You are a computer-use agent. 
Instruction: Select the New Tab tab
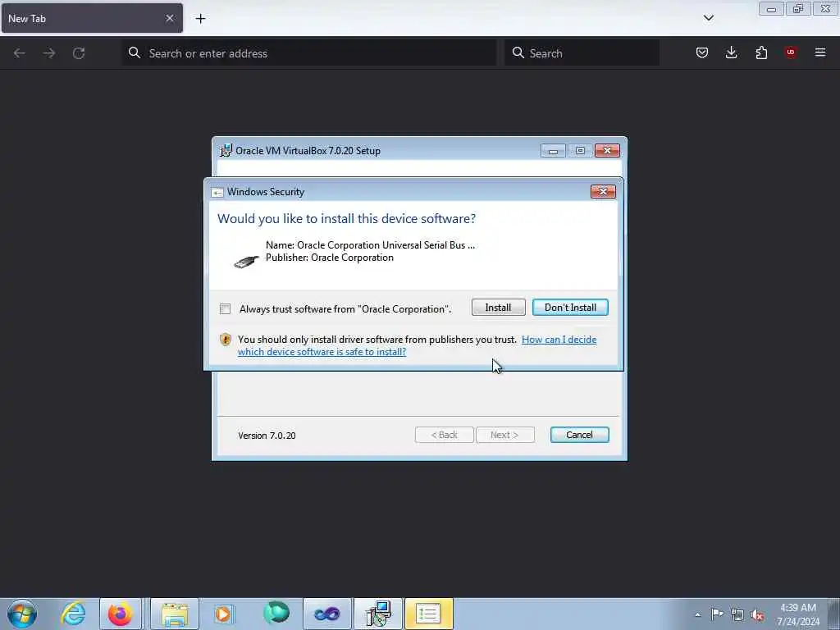coord(92,18)
